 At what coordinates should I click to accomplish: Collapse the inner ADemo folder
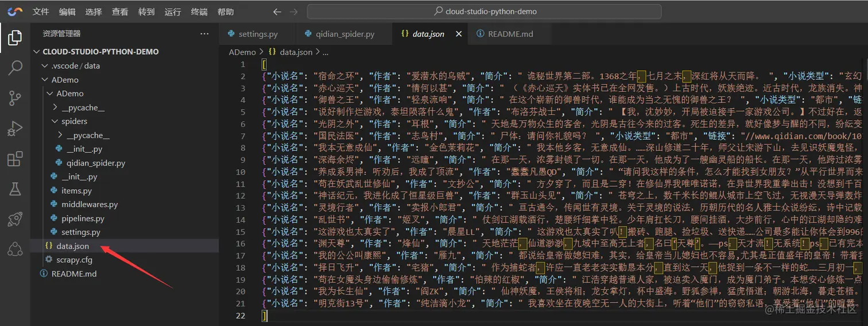(125, 93)
